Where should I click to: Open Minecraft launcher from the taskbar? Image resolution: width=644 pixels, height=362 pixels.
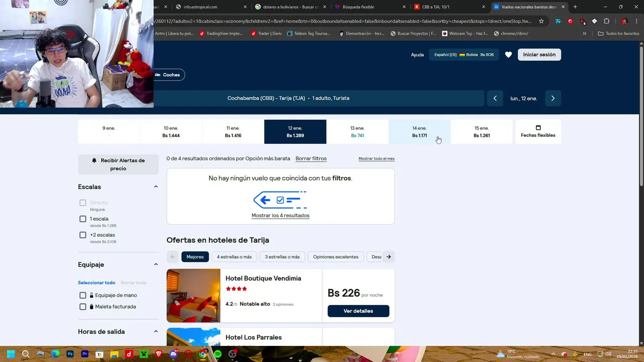144,354
